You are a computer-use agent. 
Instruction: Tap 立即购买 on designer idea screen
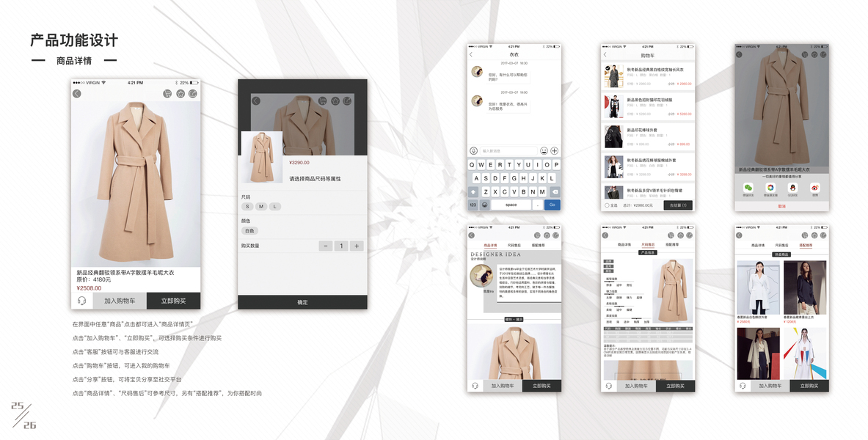(x=541, y=386)
